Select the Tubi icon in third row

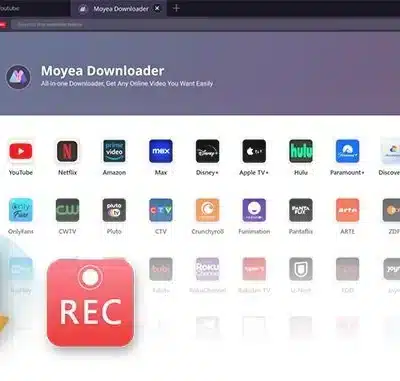coord(161,269)
